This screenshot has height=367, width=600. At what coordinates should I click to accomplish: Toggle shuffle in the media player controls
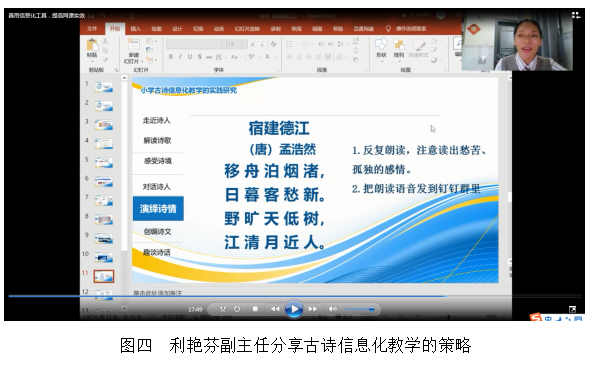point(223,309)
